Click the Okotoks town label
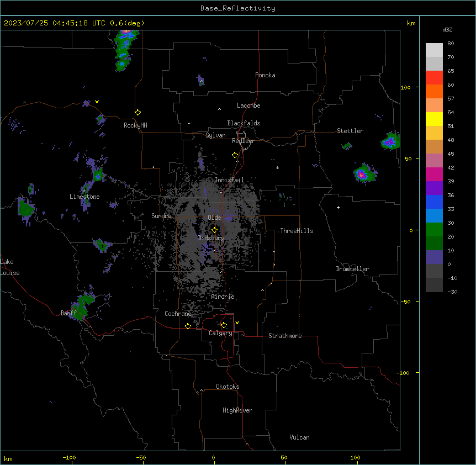 tap(228, 387)
